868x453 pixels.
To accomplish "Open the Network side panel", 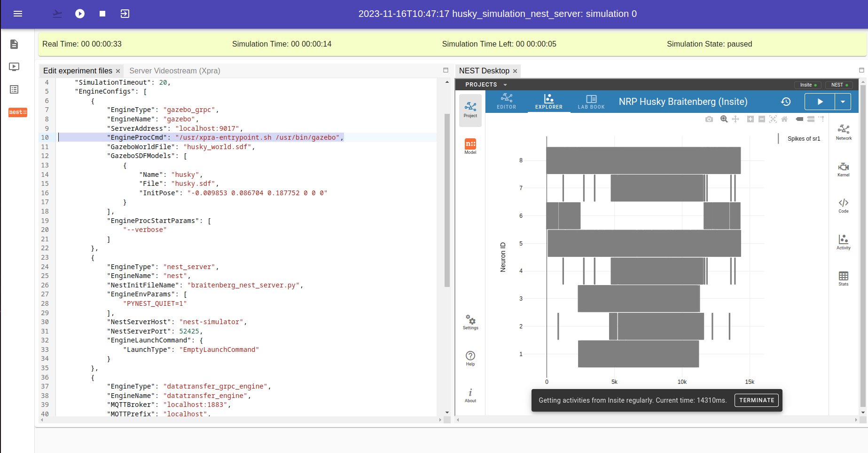I will pyautogui.click(x=844, y=132).
